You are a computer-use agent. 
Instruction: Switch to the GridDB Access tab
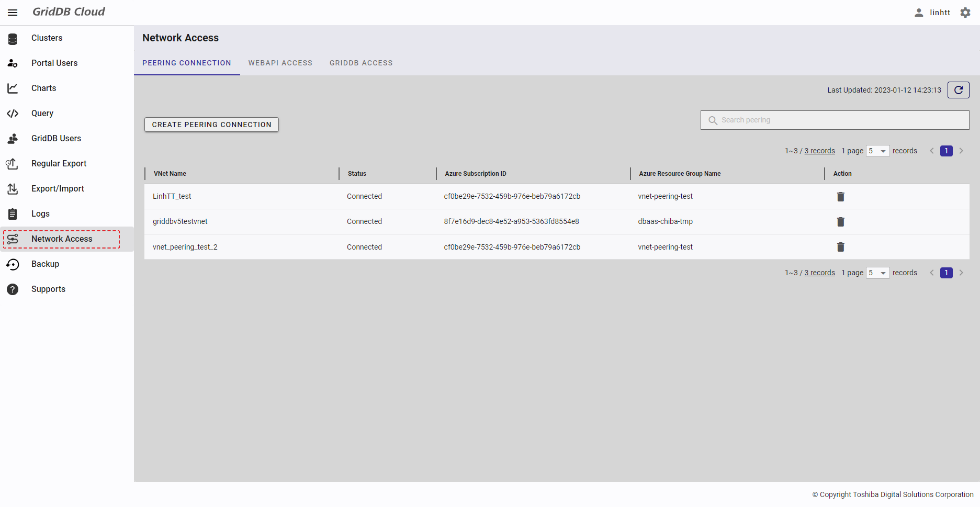click(x=361, y=63)
